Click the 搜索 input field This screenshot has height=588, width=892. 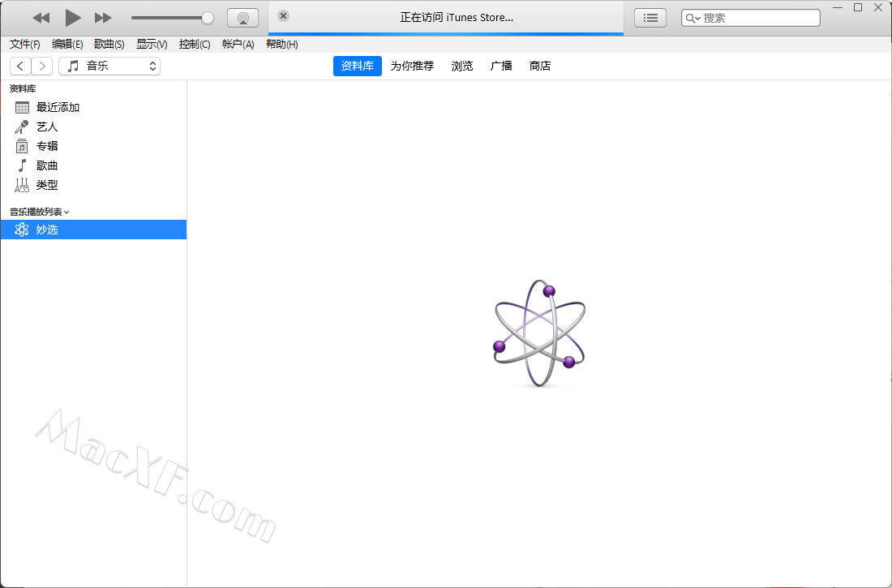pyautogui.click(x=758, y=18)
